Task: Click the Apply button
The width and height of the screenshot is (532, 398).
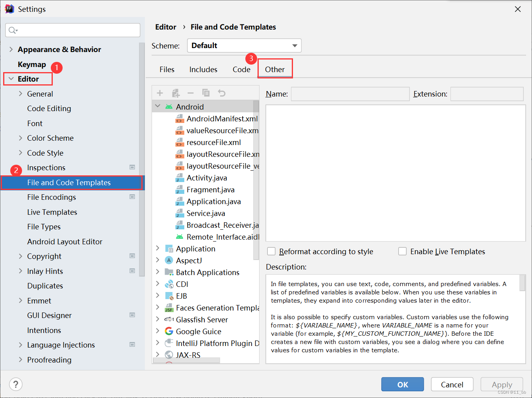Action: (x=502, y=384)
